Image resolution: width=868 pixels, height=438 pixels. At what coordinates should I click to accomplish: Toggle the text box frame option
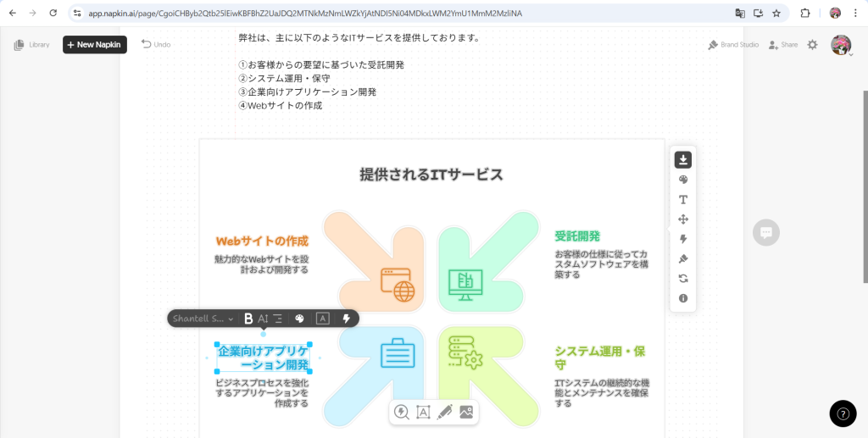tap(322, 319)
